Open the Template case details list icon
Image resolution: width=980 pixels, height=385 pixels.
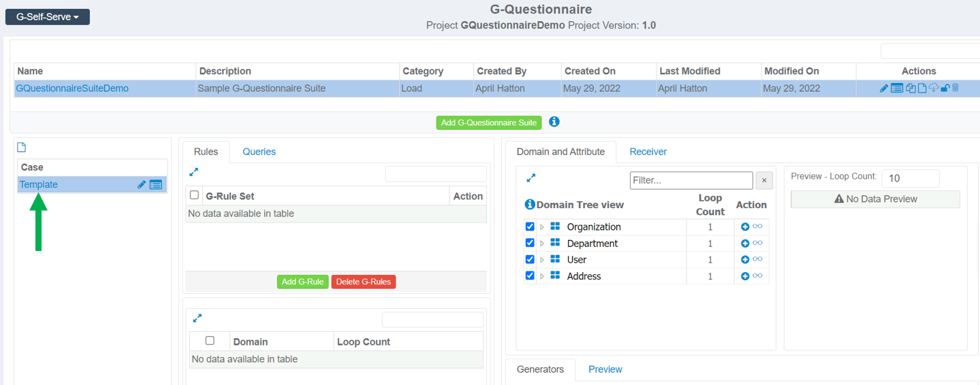point(155,184)
